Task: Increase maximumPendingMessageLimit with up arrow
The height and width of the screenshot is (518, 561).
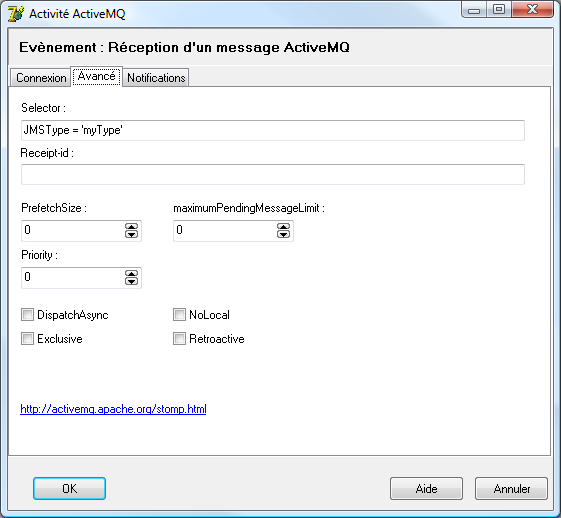Action: pos(283,227)
